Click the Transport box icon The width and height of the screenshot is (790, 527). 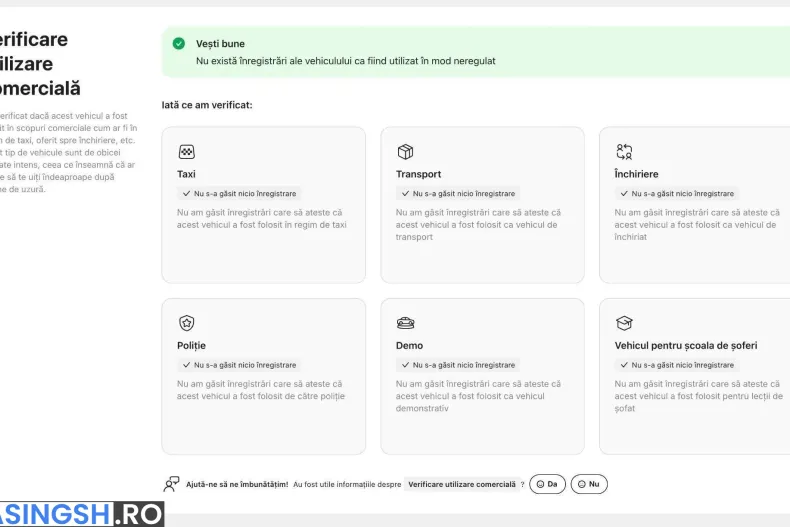coord(405,152)
